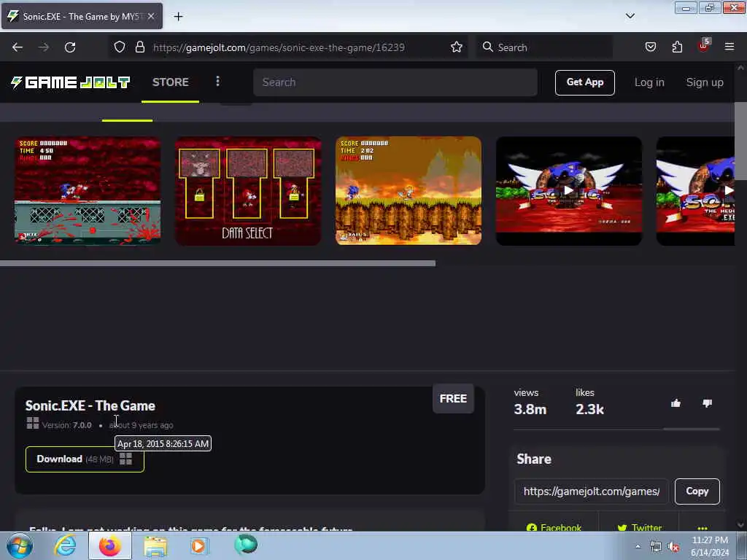Click the muted volume tray icon
Image resolution: width=747 pixels, height=560 pixels.
[x=673, y=547]
